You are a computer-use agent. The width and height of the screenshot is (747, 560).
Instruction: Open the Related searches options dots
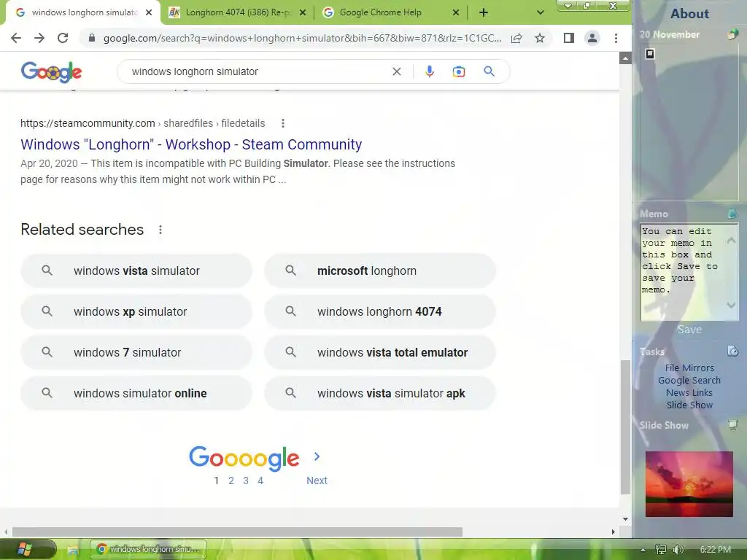[160, 230]
